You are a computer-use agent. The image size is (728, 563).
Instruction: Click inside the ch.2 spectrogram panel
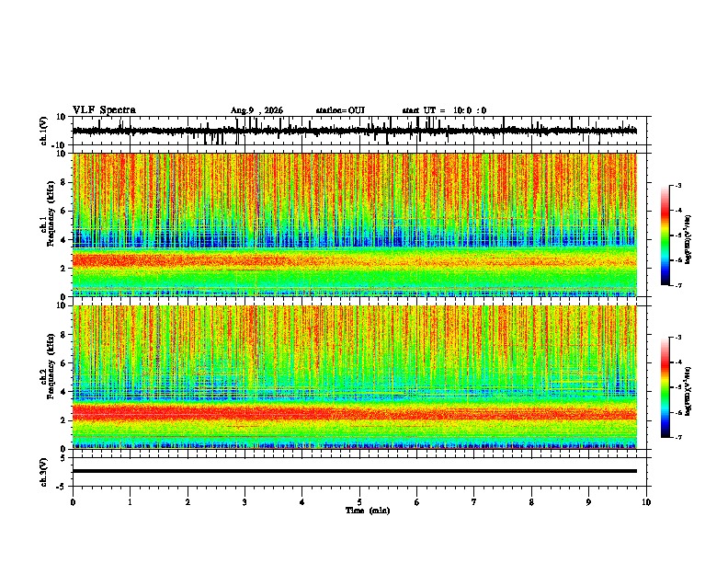(355, 377)
